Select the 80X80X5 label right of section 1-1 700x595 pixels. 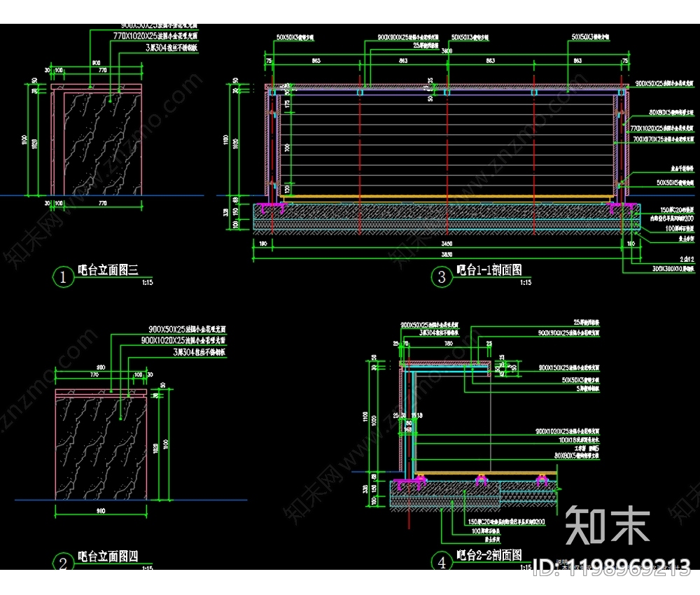671,113
